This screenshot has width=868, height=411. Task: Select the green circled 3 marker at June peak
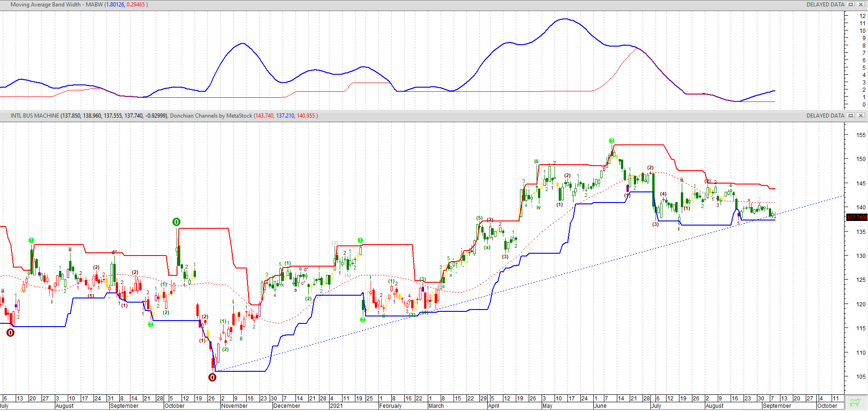coord(611,141)
